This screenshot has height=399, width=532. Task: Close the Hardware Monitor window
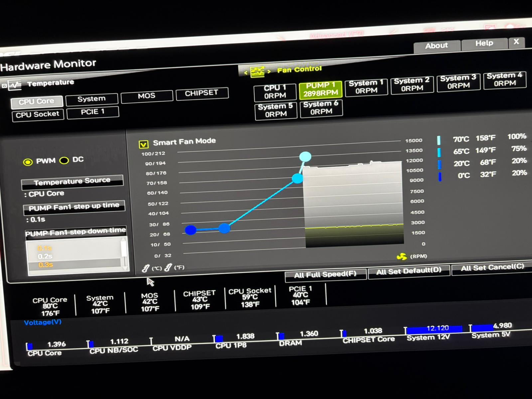[516, 42]
